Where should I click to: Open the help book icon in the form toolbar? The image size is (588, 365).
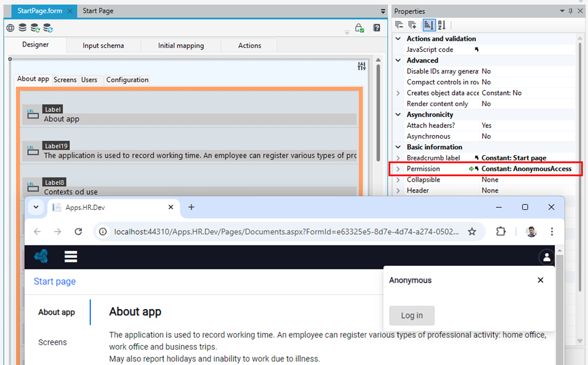point(377,28)
